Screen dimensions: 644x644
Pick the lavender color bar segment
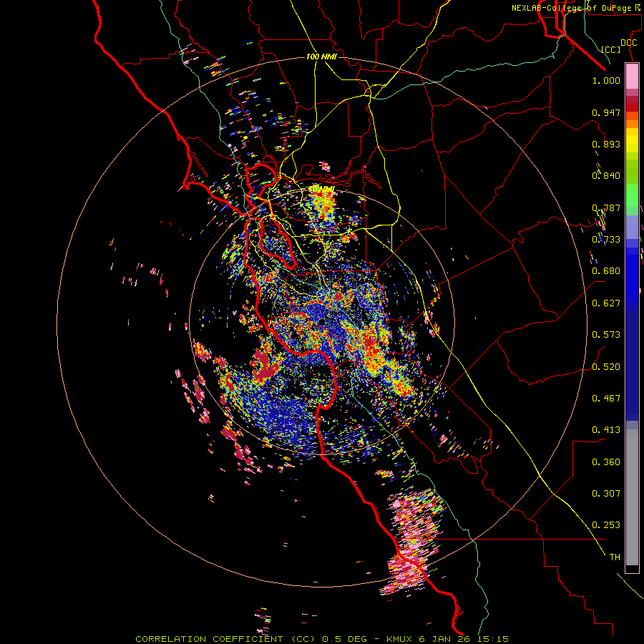pyautogui.click(x=632, y=227)
